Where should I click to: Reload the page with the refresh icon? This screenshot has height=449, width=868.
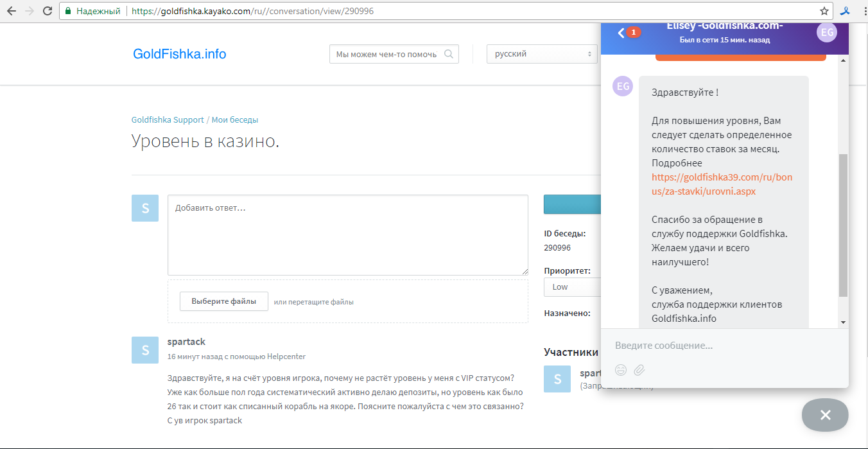coord(48,11)
